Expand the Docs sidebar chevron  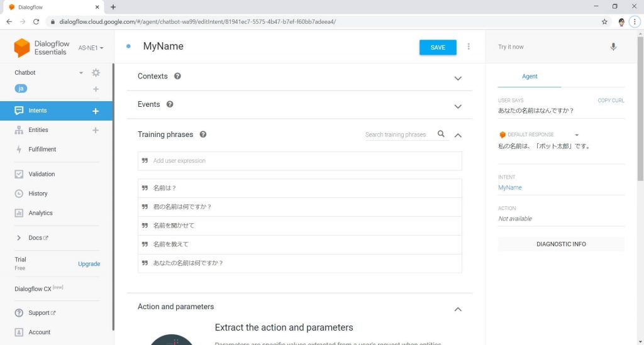tap(18, 238)
